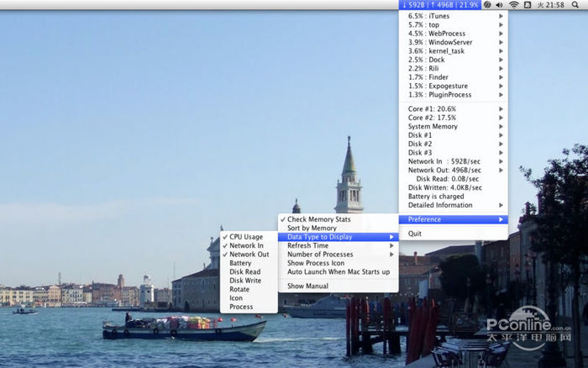Select the Disk Write display option
The height and width of the screenshot is (368, 588).
click(244, 281)
